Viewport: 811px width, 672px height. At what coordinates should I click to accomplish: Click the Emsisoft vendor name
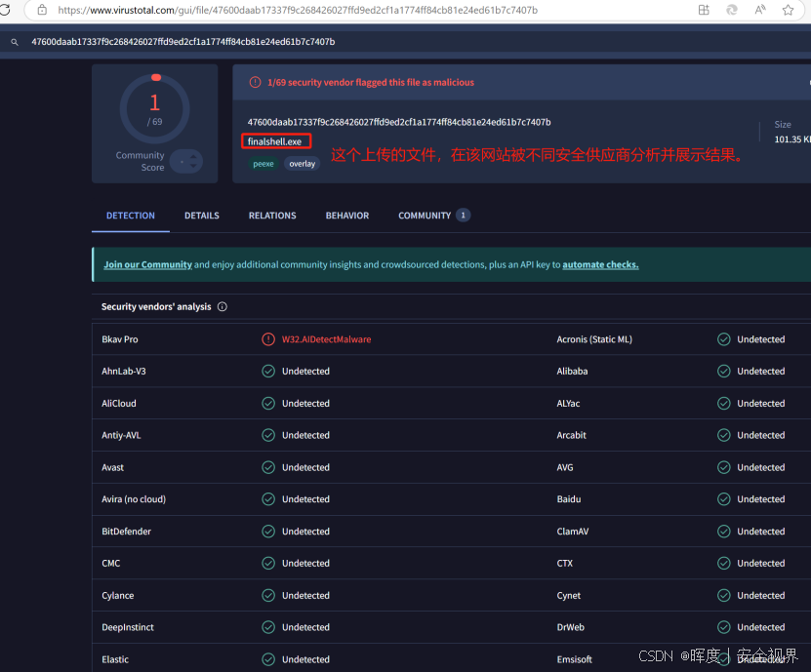click(574, 659)
